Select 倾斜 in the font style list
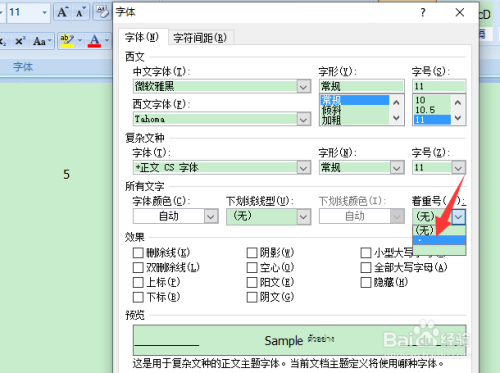The width and height of the screenshot is (500, 373). (x=355, y=110)
